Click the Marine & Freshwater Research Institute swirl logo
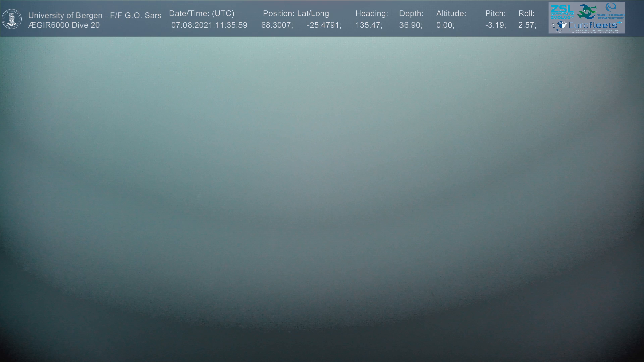The image size is (644, 362). [611, 8]
